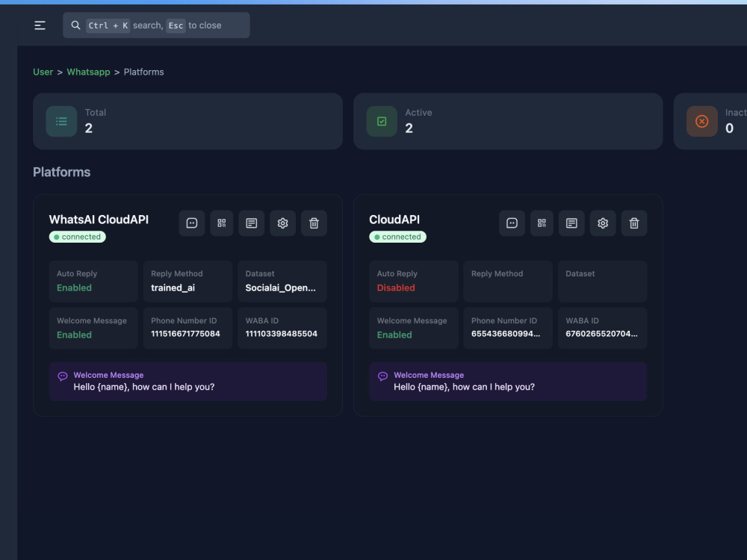Select phone number ID 111516671775084
Viewport: 747px width, 560px height.
click(185, 334)
